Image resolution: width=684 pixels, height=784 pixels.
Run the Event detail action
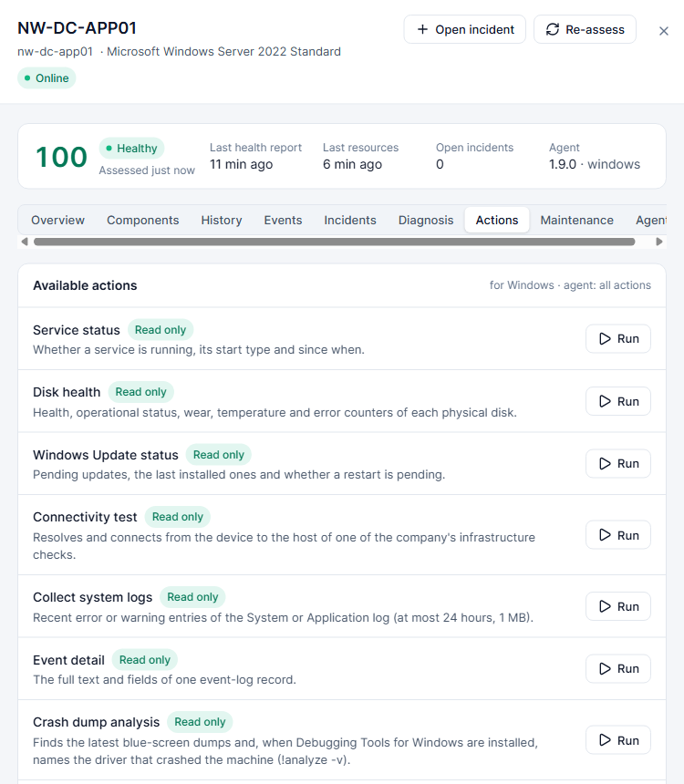[x=618, y=668]
